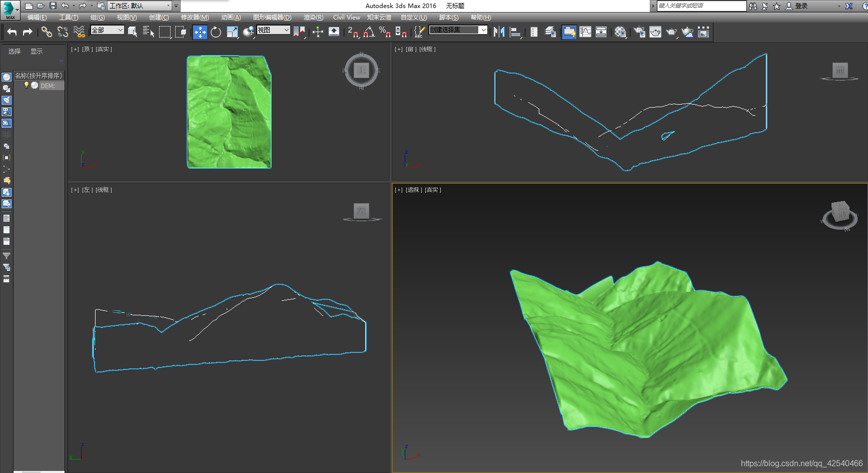Toggle the light bulb visibility of DEM object
Screen dimensions: 868x473
[27, 85]
